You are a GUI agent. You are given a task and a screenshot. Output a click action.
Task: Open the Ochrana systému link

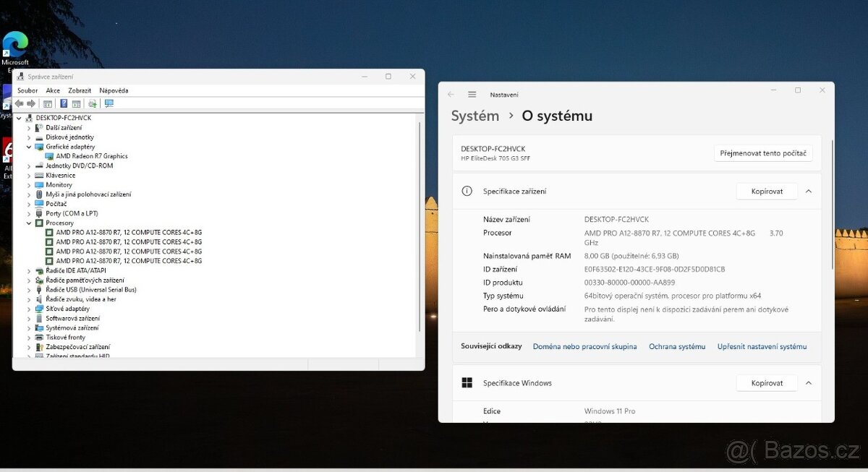click(x=677, y=346)
